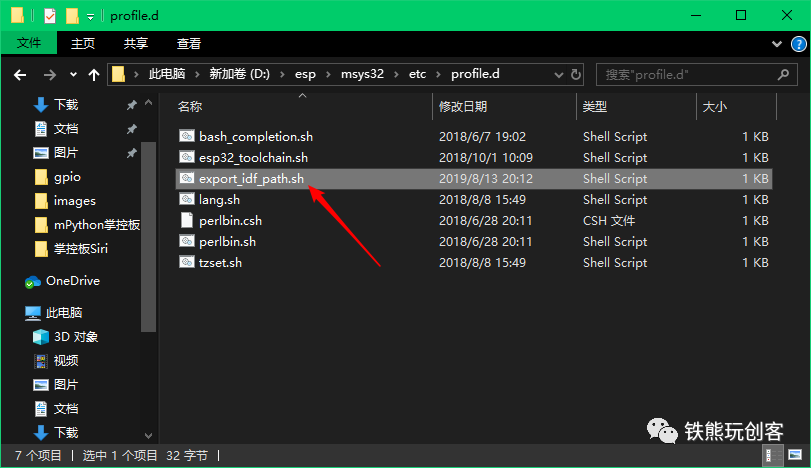The image size is (811, 468).
Task: Expand the ribbon with the chevron
Action: tap(776, 44)
